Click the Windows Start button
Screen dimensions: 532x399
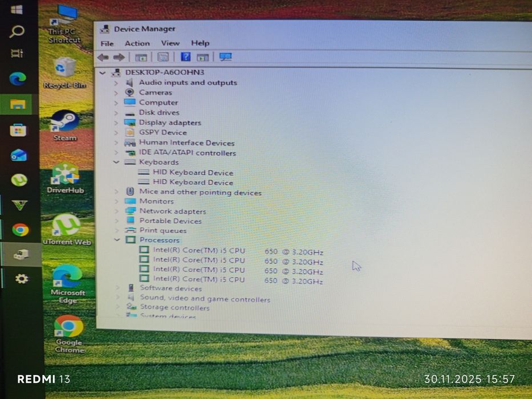tap(17, 9)
